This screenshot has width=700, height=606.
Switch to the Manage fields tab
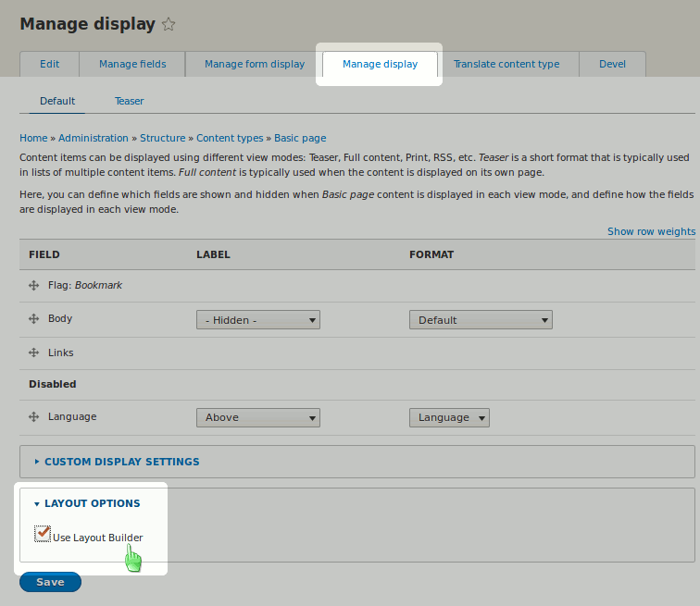(132, 64)
